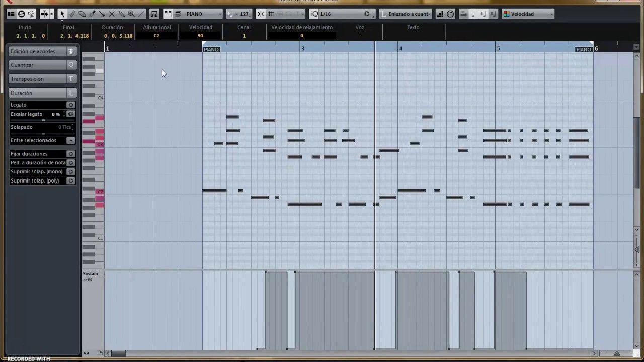Image resolution: width=644 pixels, height=362 pixels.
Task: Click the L length icon
Action: 71,93
